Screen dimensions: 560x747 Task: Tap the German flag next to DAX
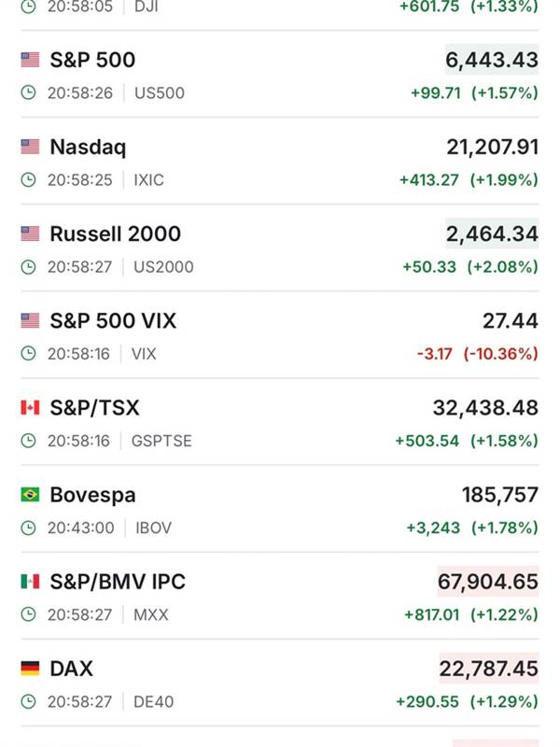(x=30, y=668)
